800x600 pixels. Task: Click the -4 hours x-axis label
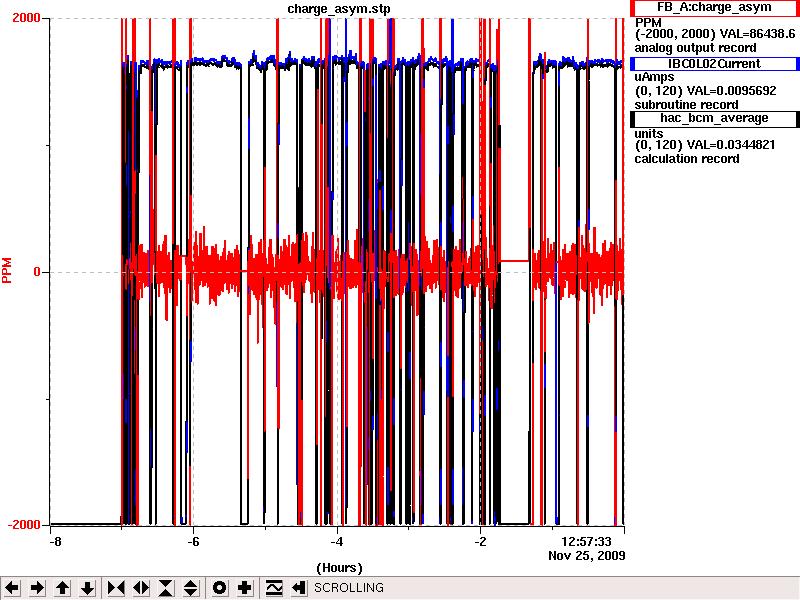(x=337, y=541)
